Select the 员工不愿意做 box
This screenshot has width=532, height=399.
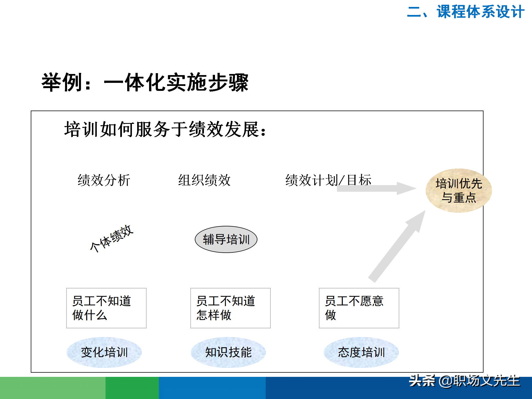359,308
